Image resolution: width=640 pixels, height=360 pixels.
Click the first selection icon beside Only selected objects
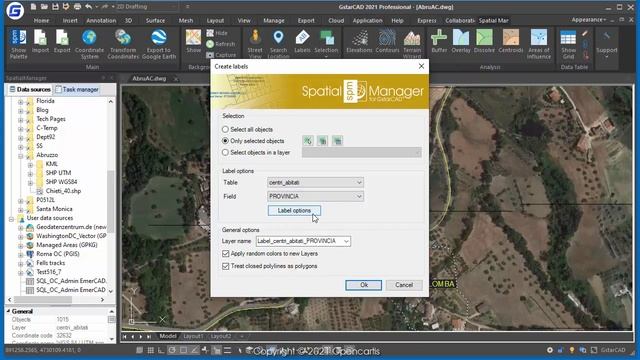coord(308,141)
